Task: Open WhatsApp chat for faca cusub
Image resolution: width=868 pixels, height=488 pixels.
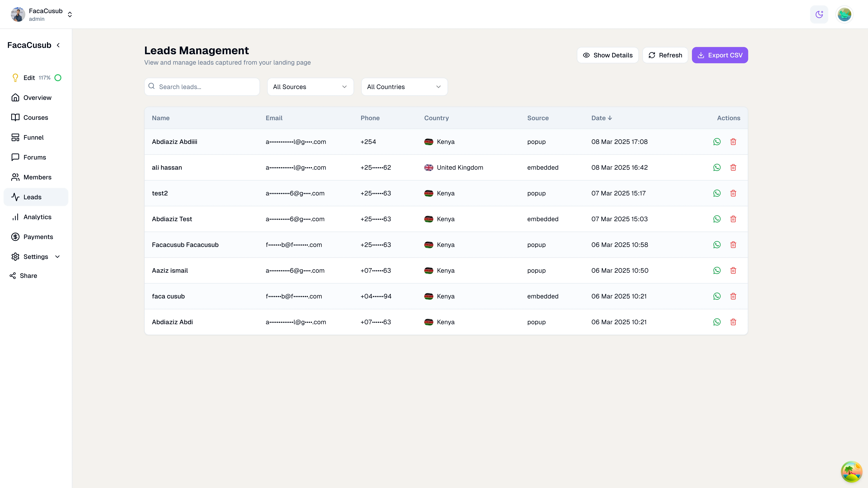Action: coord(717,296)
